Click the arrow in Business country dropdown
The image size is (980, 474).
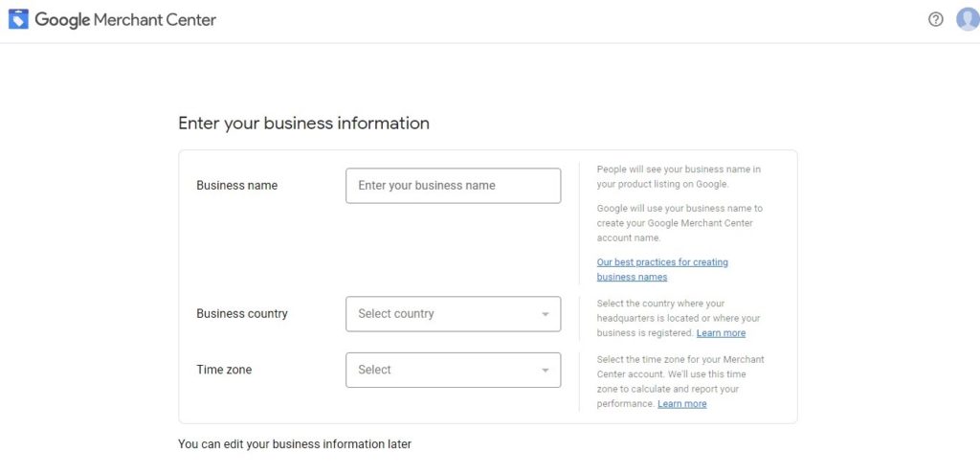pyautogui.click(x=545, y=314)
